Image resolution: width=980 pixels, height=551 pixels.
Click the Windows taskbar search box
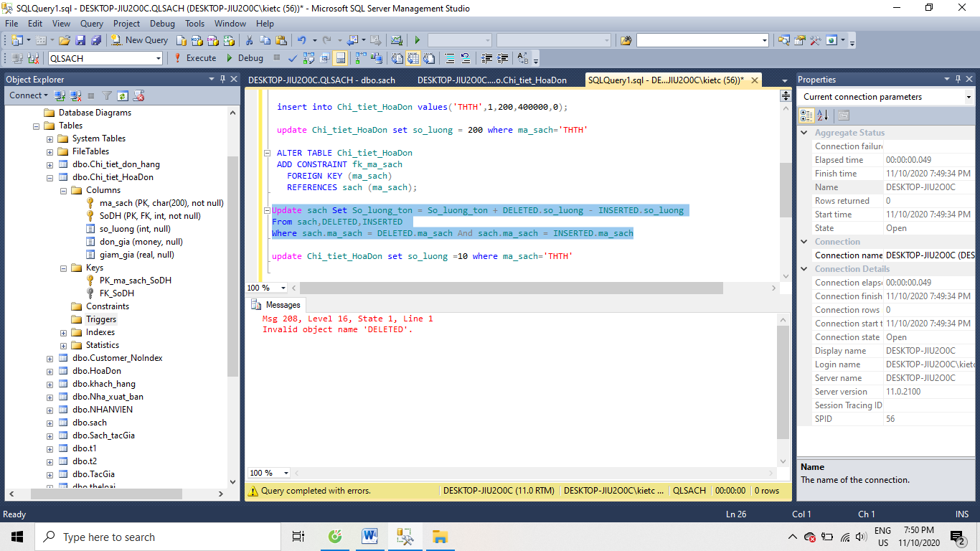click(x=158, y=537)
